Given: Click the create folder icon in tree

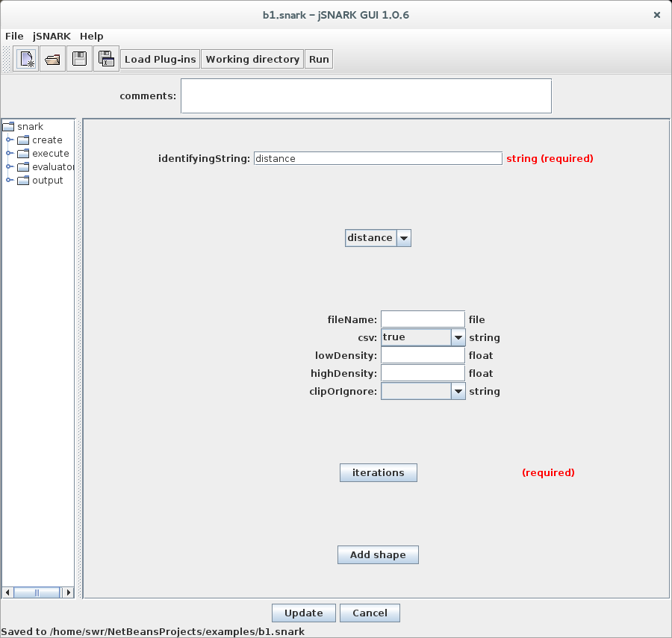Looking at the screenshot, I should click(x=23, y=140).
